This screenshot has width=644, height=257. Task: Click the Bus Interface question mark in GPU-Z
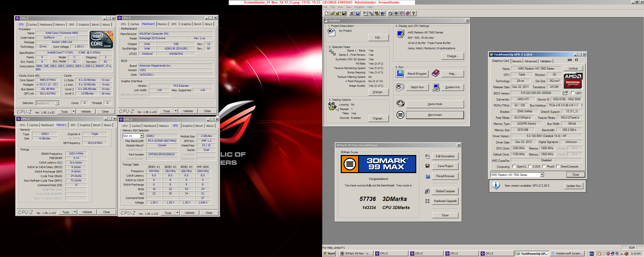(582, 106)
